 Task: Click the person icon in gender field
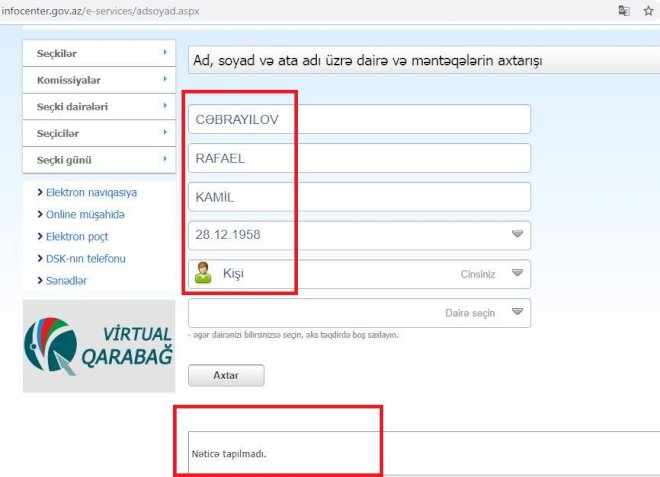203,272
